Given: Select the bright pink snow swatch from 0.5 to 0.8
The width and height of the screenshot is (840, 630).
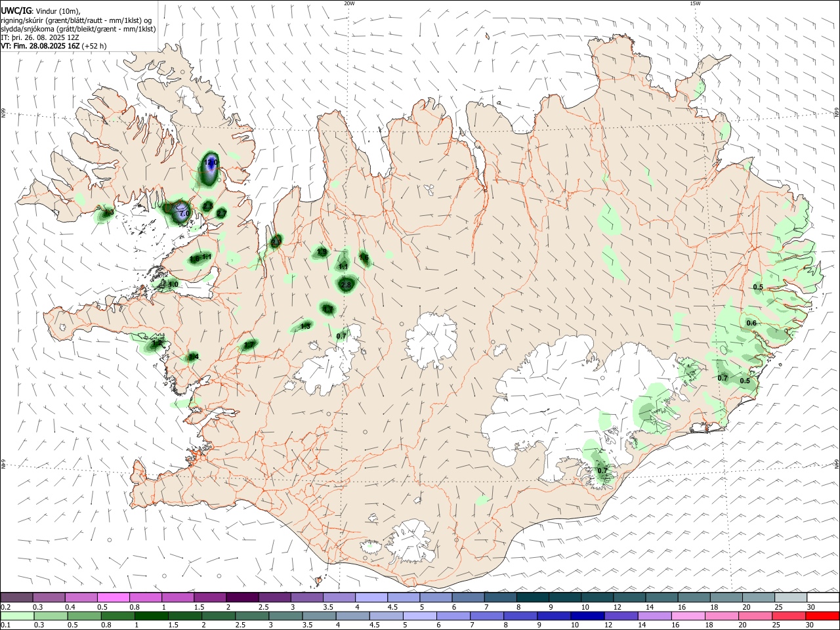Looking at the screenshot, I should tap(114, 597).
